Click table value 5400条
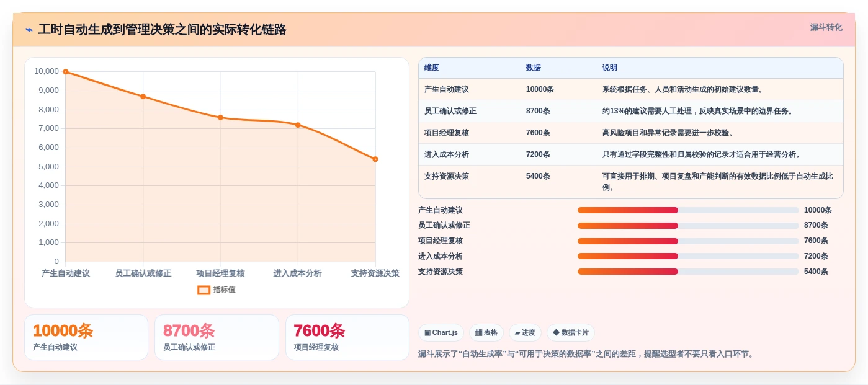868x385 pixels. (x=538, y=176)
